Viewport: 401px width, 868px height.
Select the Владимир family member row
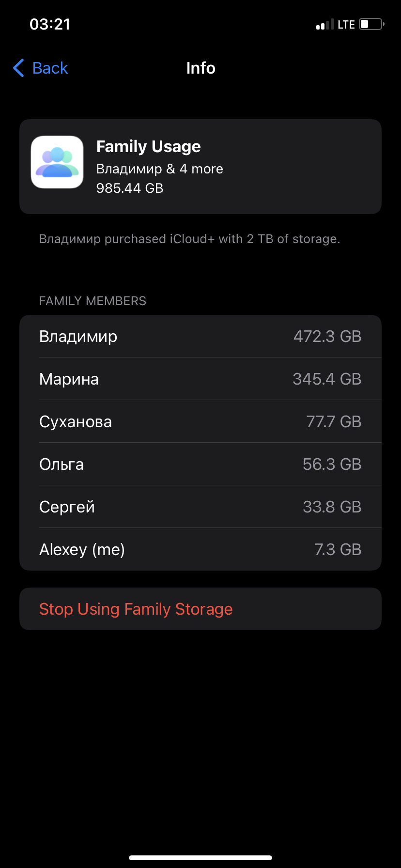200,336
